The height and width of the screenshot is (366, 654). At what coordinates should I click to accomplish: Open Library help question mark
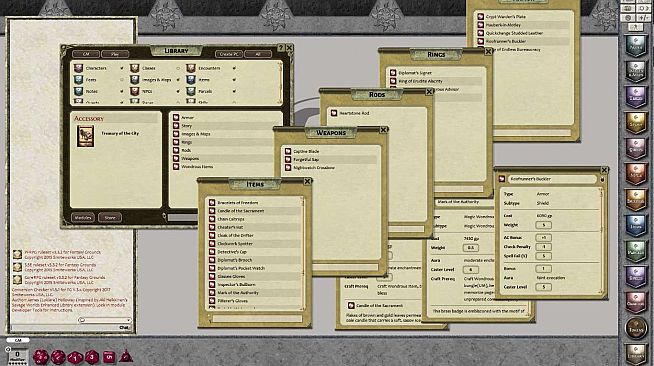(x=281, y=48)
